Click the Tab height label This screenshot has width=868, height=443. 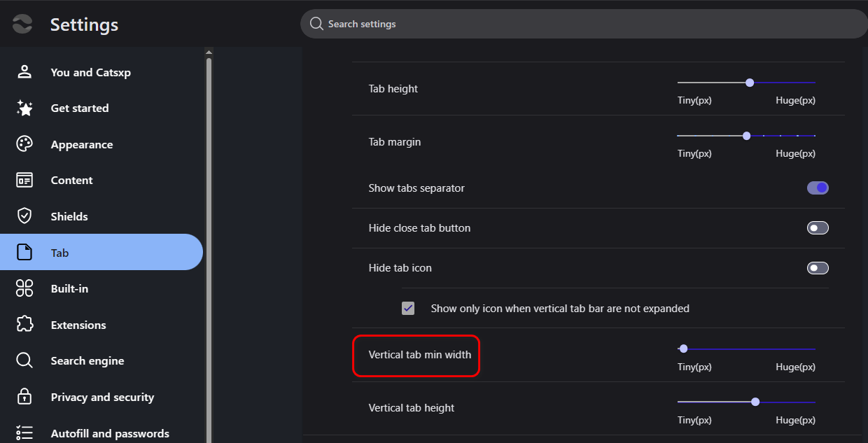(x=393, y=89)
